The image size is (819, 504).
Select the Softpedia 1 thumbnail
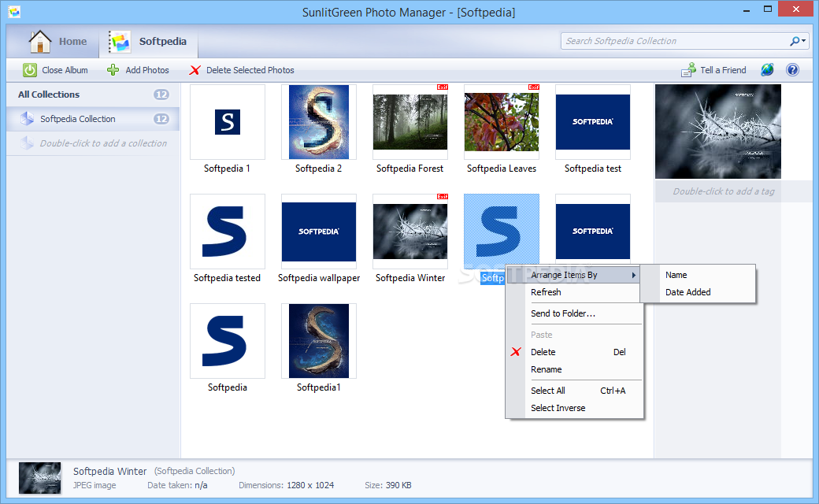[x=228, y=122]
